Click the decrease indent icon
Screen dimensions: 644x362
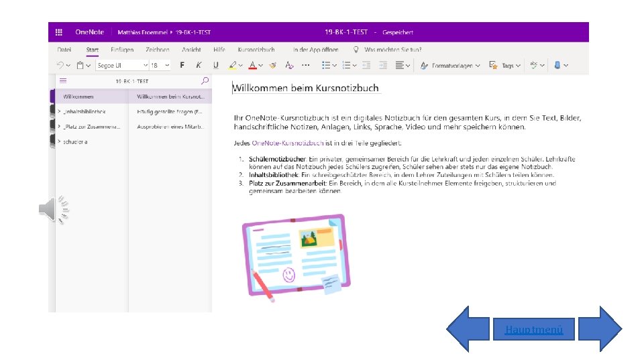tap(366, 65)
